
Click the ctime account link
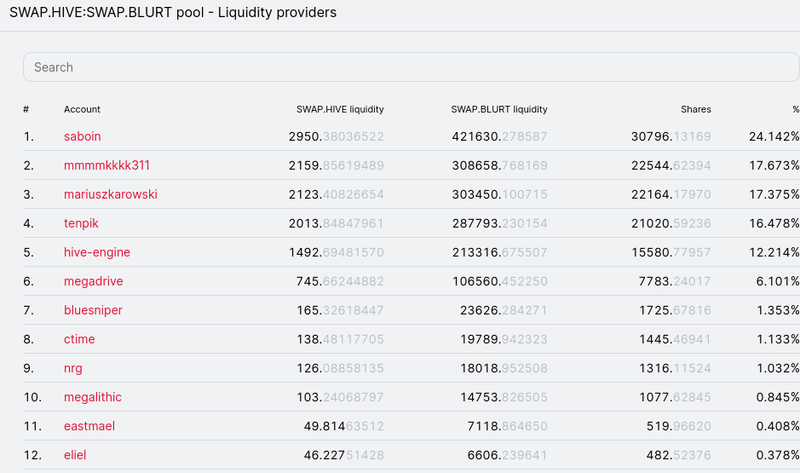click(x=79, y=339)
